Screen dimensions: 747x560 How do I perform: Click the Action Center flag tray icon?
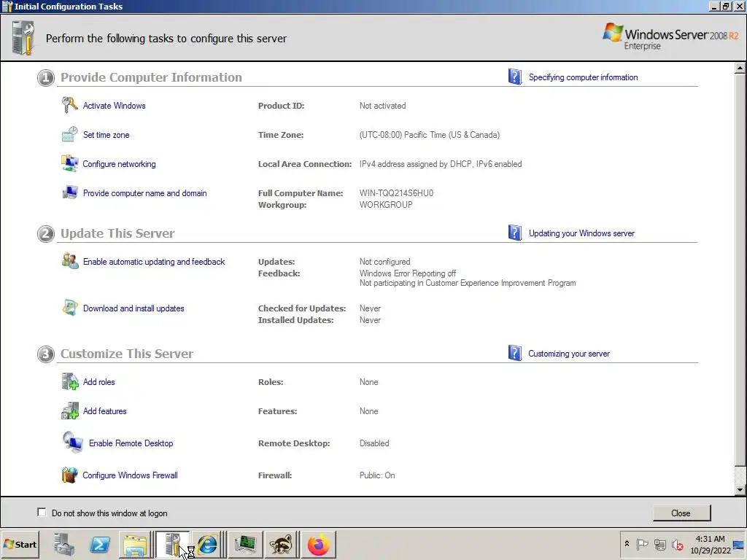(x=642, y=544)
